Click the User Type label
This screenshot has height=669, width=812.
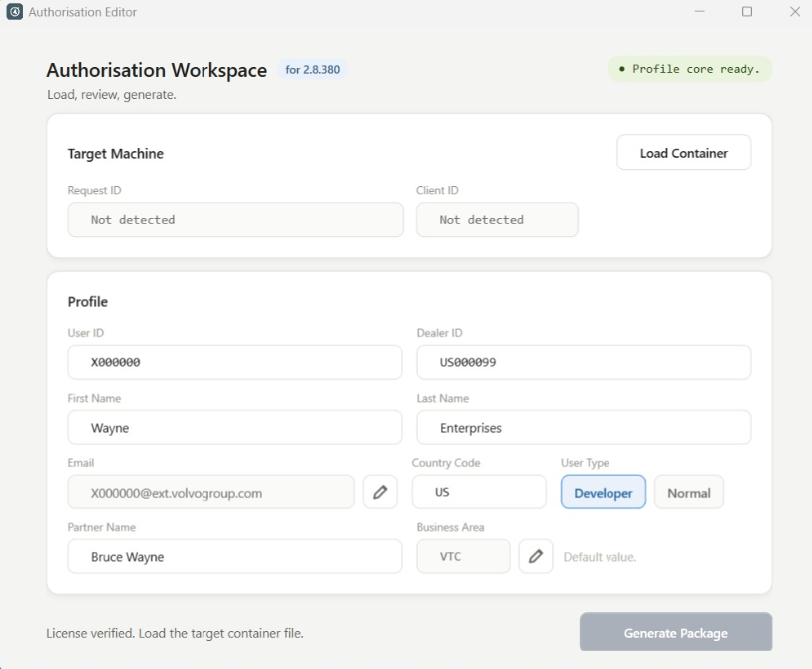click(585, 462)
